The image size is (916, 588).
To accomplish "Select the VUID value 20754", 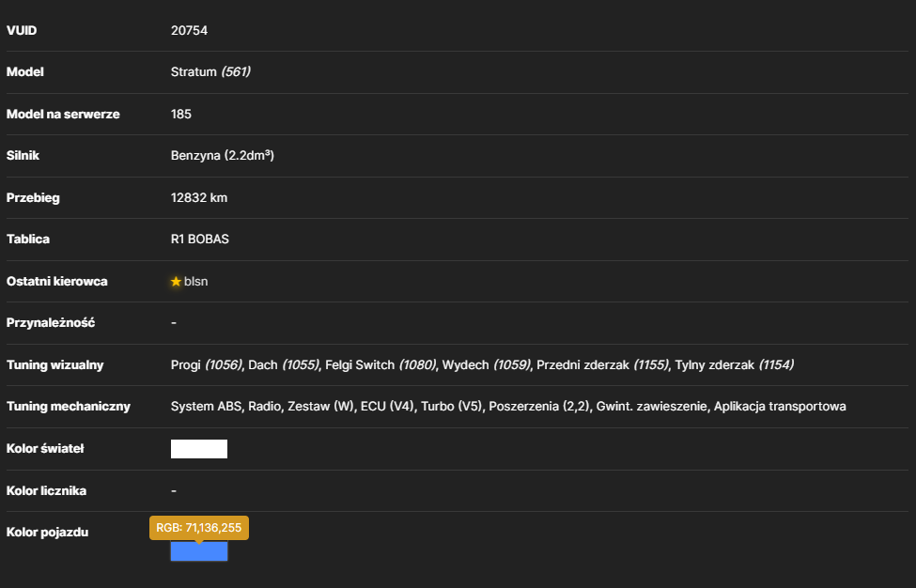I will tap(189, 30).
